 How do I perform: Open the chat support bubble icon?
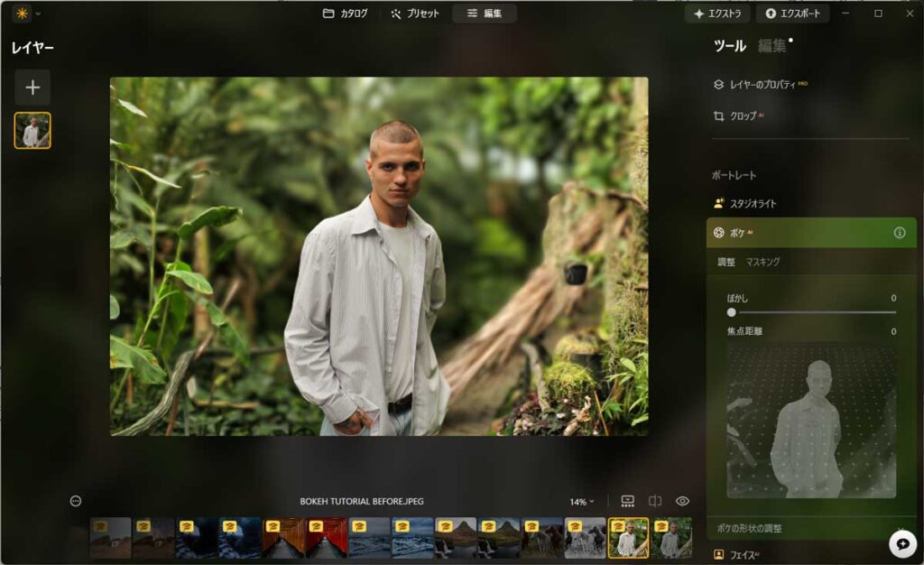[902, 544]
